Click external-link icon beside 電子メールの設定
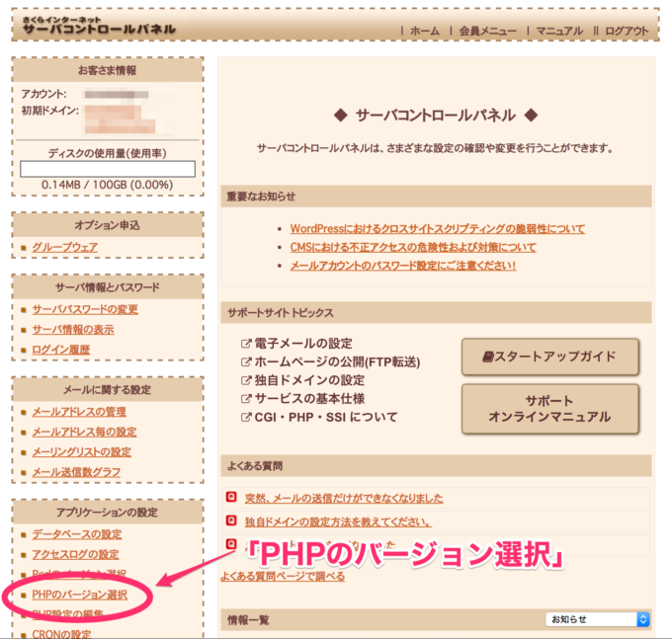This screenshot has height=639, width=672. click(x=245, y=344)
